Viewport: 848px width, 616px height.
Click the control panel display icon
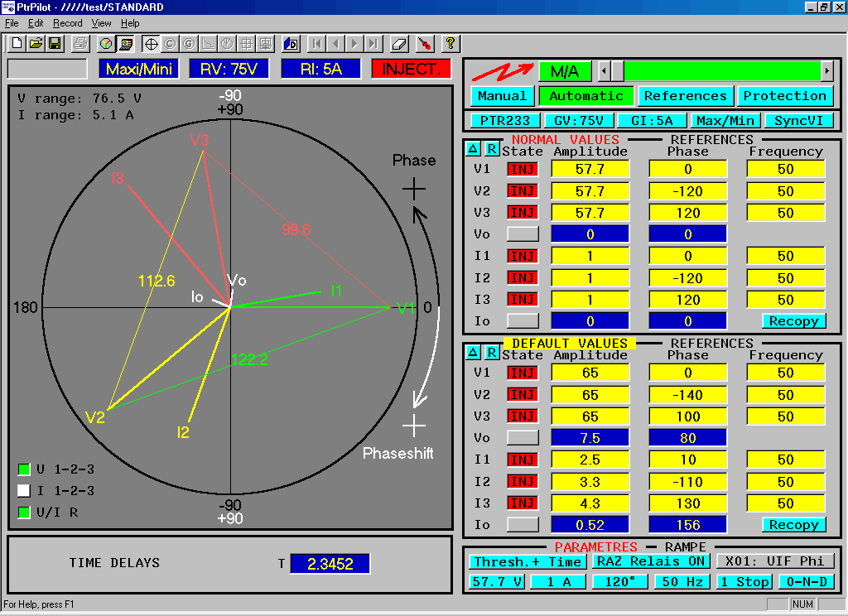(x=125, y=43)
